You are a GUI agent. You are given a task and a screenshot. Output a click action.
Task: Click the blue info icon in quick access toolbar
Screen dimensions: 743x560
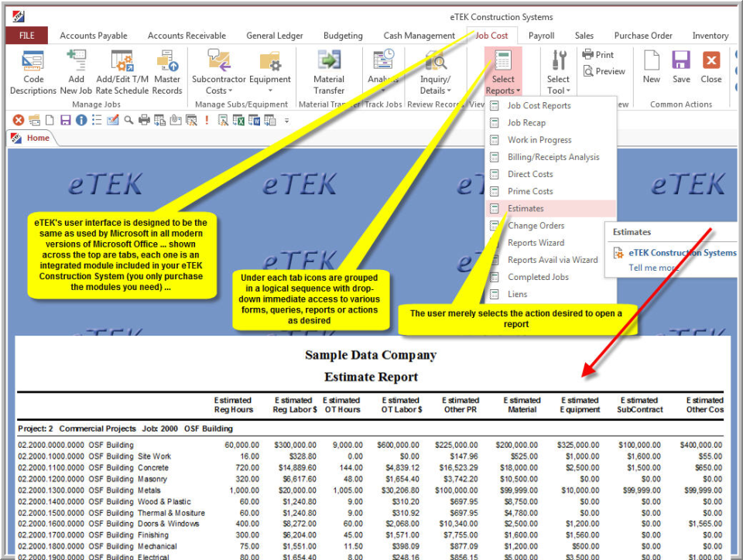(81, 120)
